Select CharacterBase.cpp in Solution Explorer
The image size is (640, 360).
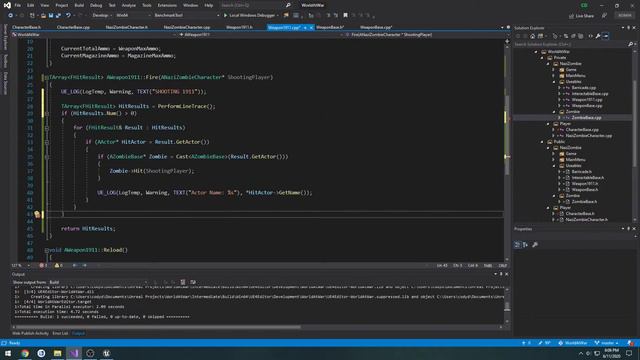(x=582, y=130)
